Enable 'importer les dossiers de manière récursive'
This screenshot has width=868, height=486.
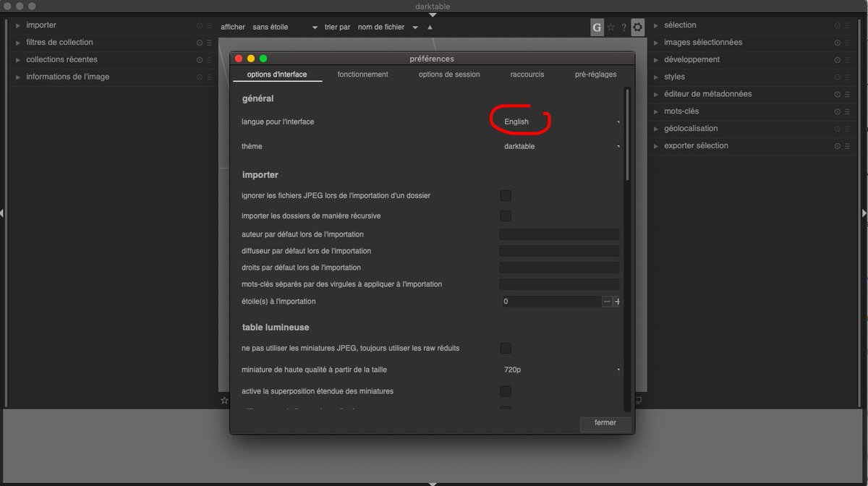click(506, 216)
